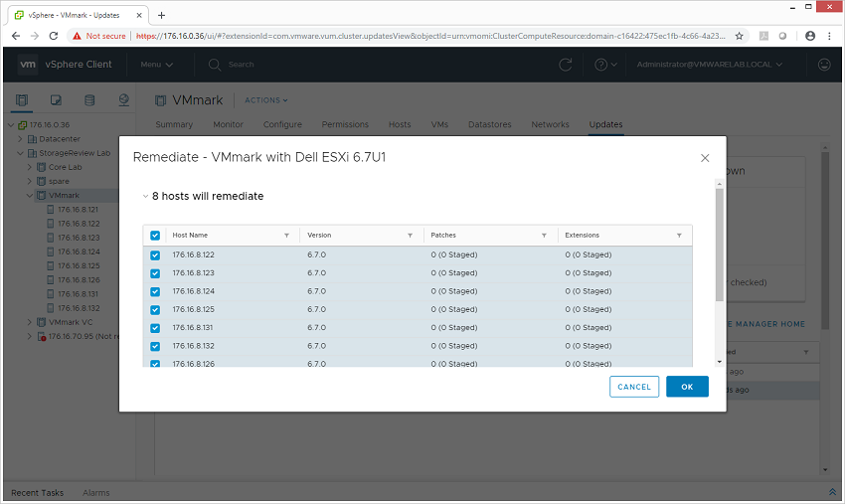This screenshot has width=845, height=504.
Task: Open the Alarms panel
Action: [x=95, y=493]
